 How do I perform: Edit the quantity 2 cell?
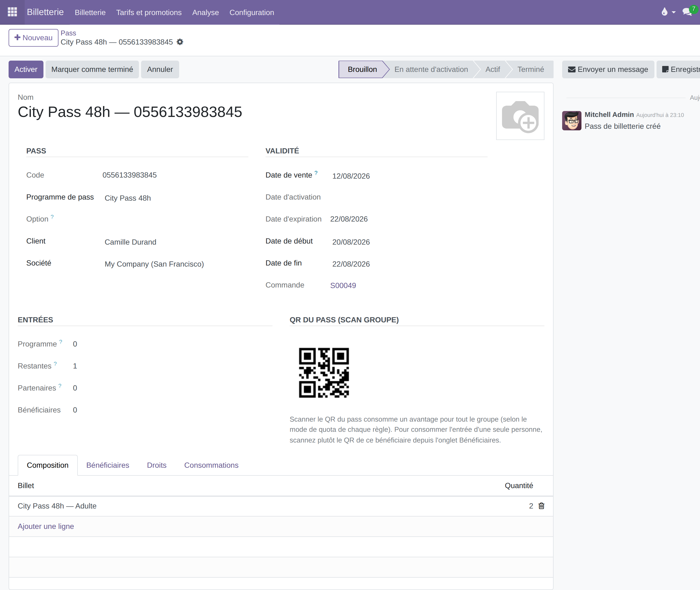[531, 506]
